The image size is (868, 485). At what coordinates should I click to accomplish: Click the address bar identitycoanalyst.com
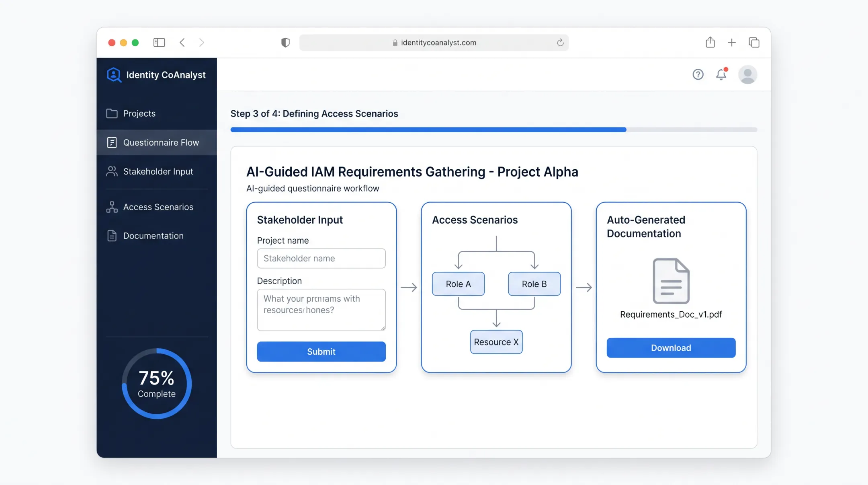point(434,43)
